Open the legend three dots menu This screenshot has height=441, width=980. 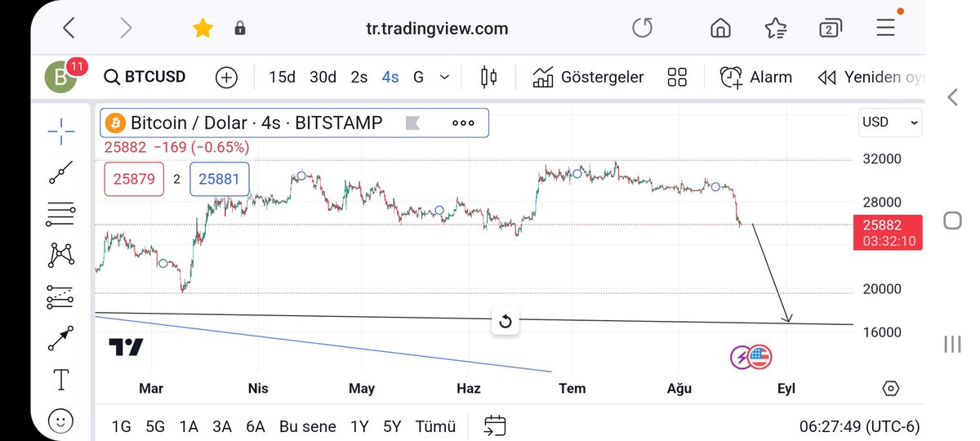coord(463,123)
